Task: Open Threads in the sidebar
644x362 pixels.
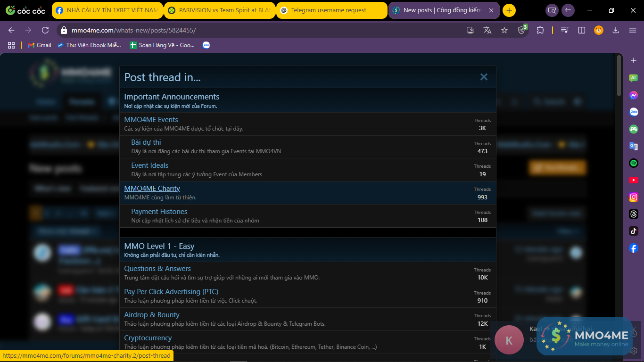Action: point(634,214)
